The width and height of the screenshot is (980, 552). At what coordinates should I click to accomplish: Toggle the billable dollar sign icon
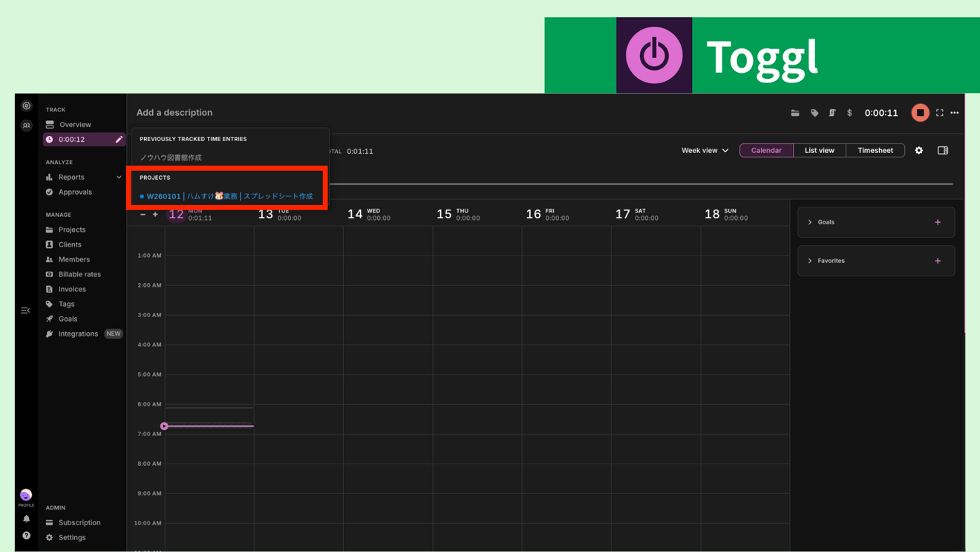849,113
